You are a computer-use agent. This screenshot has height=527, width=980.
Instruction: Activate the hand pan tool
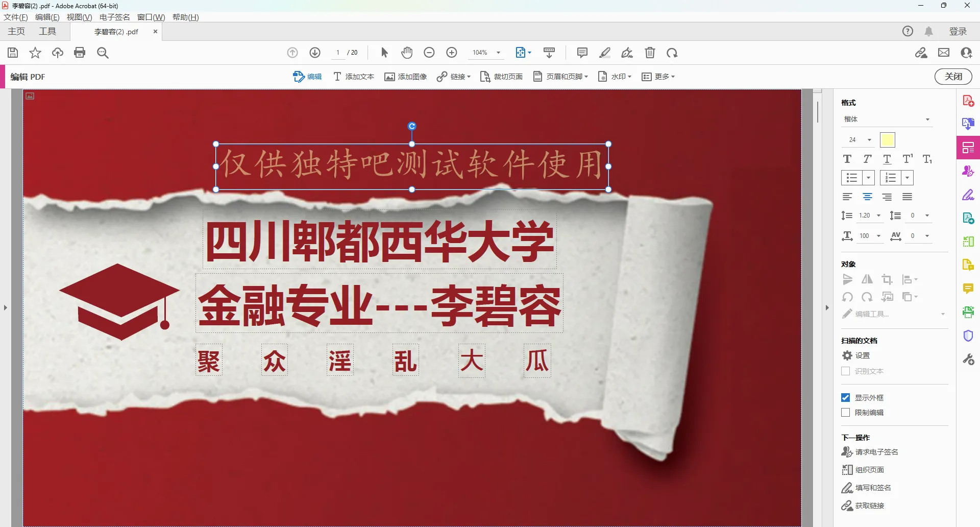[407, 53]
